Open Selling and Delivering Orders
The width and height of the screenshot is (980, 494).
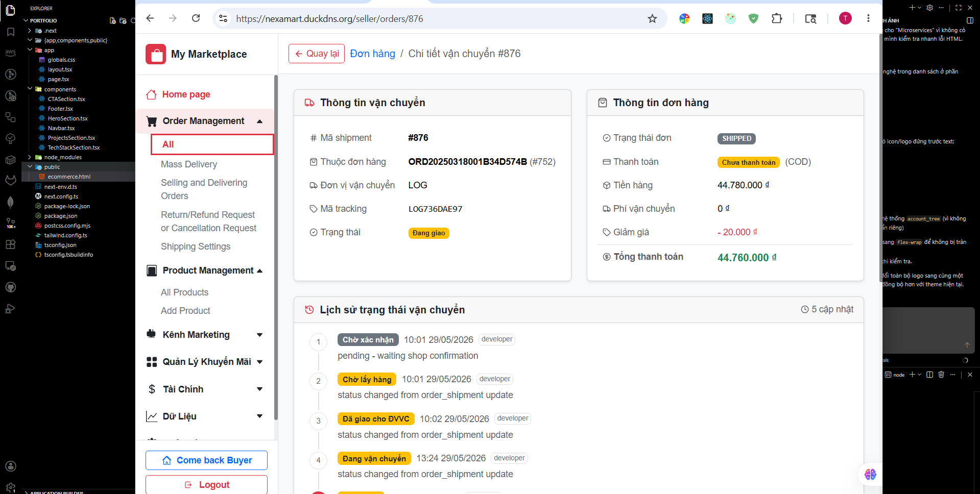click(x=204, y=189)
